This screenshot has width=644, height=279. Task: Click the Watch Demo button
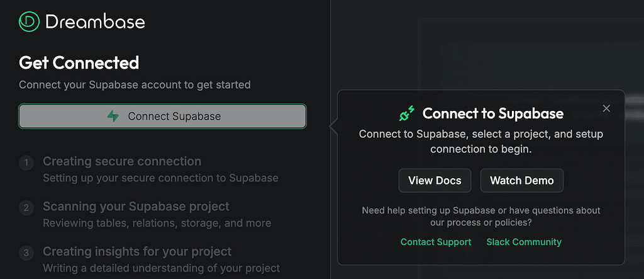tap(521, 180)
